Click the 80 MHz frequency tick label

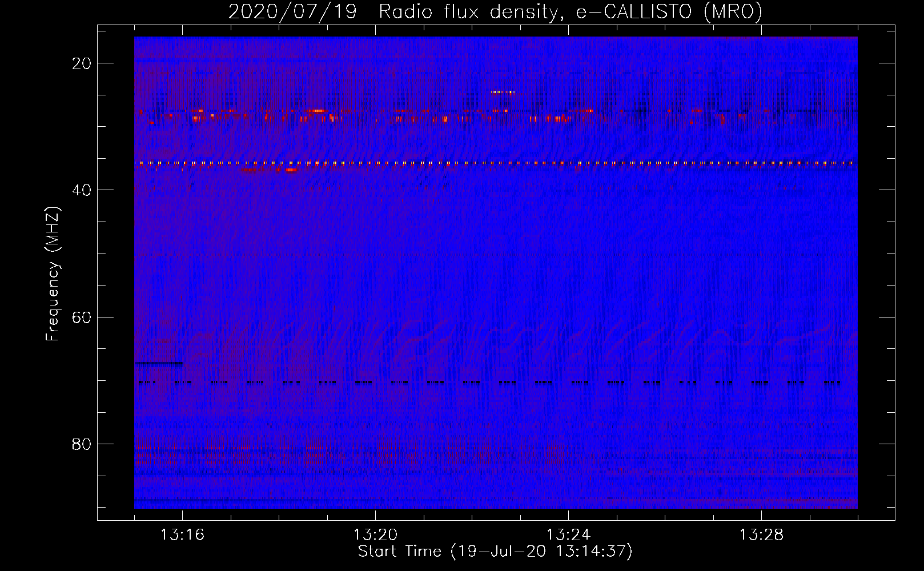pos(82,444)
